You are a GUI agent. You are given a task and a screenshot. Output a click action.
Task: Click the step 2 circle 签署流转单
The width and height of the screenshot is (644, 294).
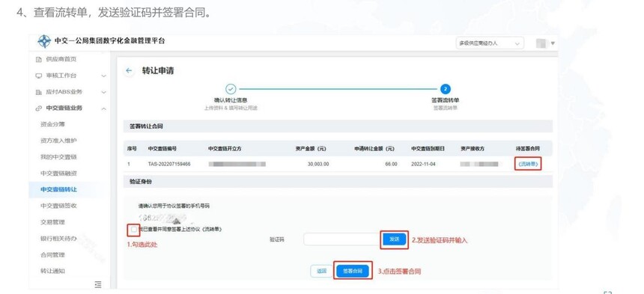click(446, 88)
